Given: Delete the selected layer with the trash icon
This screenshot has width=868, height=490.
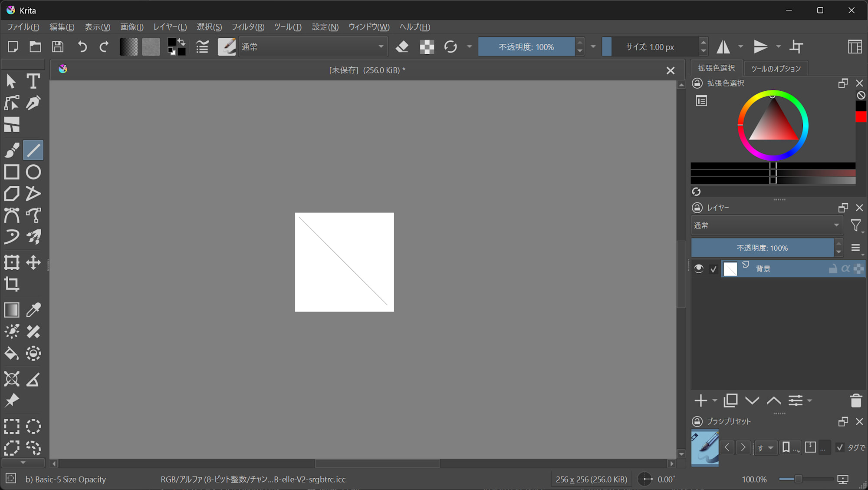Looking at the screenshot, I should pyautogui.click(x=856, y=401).
